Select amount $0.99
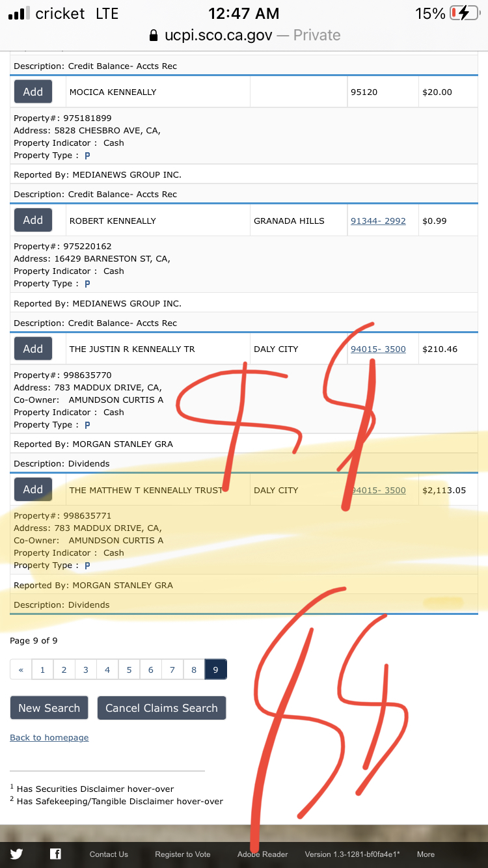 coord(435,221)
